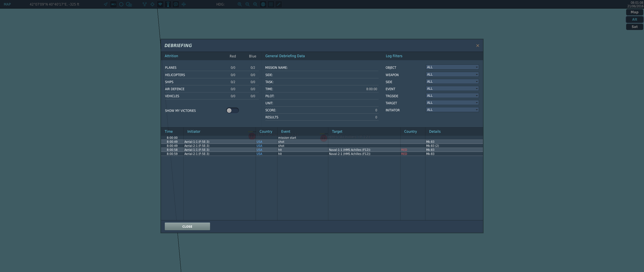Switch to the Sat view mode

click(x=634, y=27)
